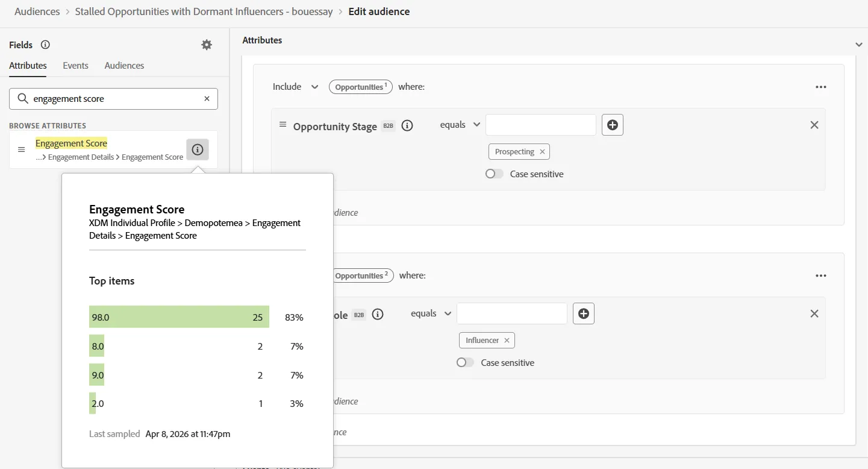Open the Fields settings gear

tap(207, 45)
